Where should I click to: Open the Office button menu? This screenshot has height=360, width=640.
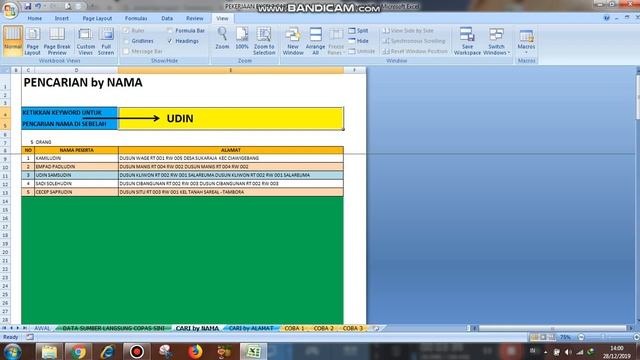pyautogui.click(x=10, y=10)
